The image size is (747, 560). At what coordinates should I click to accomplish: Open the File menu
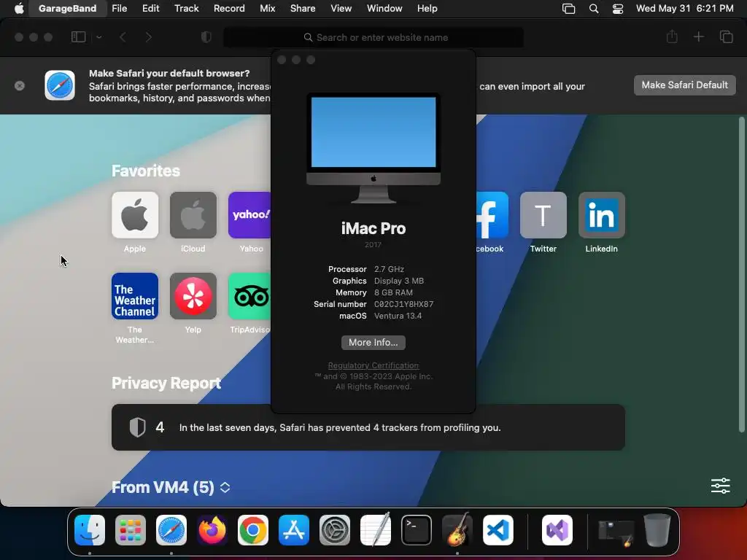[x=119, y=8]
